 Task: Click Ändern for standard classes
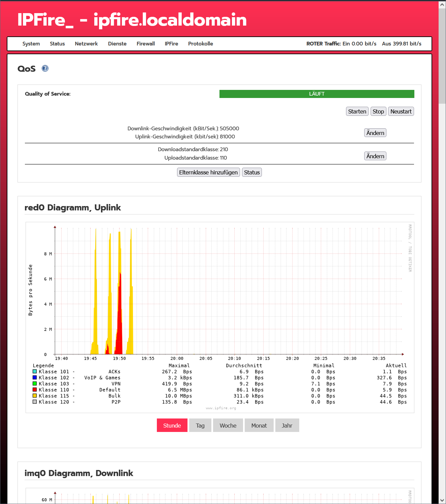[x=375, y=156]
